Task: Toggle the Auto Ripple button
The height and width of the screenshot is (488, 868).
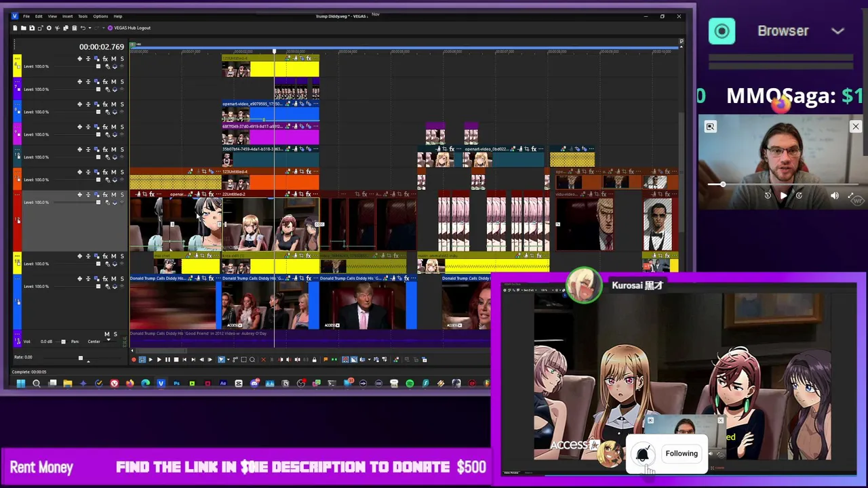Action: pyautogui.click(x=363, y=359)
